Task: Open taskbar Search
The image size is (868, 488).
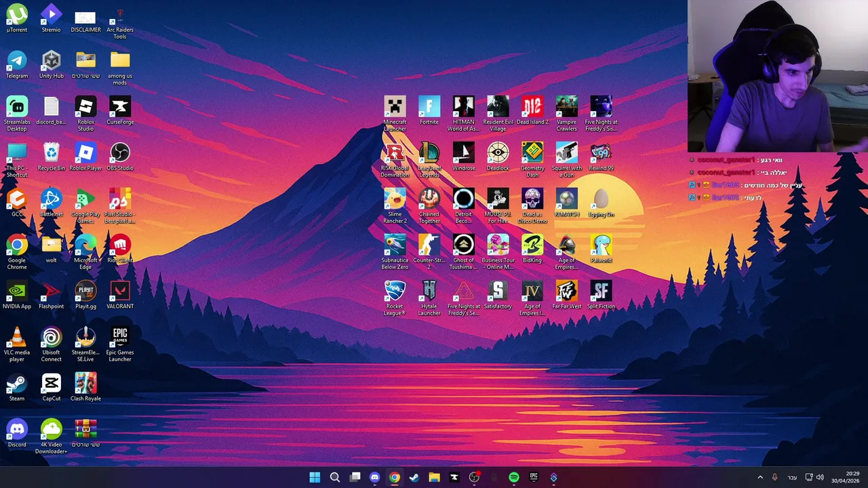Action: [x=335, y=477]
